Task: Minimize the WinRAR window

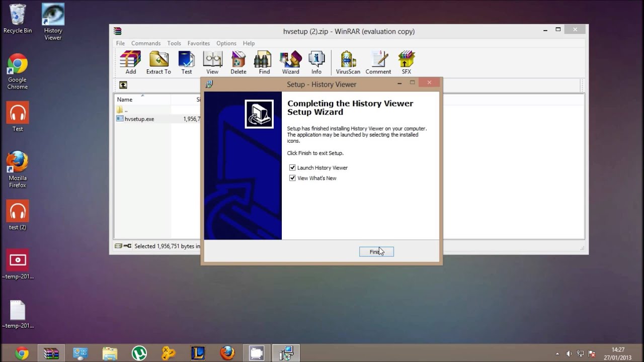Action: pos(545,30)
